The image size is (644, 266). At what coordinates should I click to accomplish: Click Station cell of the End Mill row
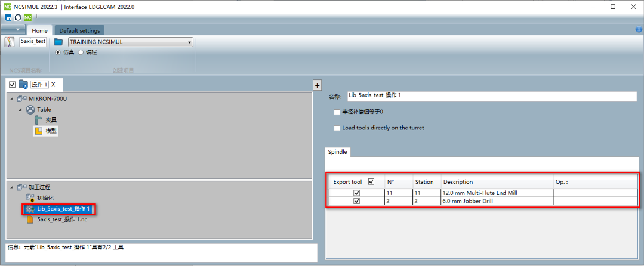[x=427, y=193]
